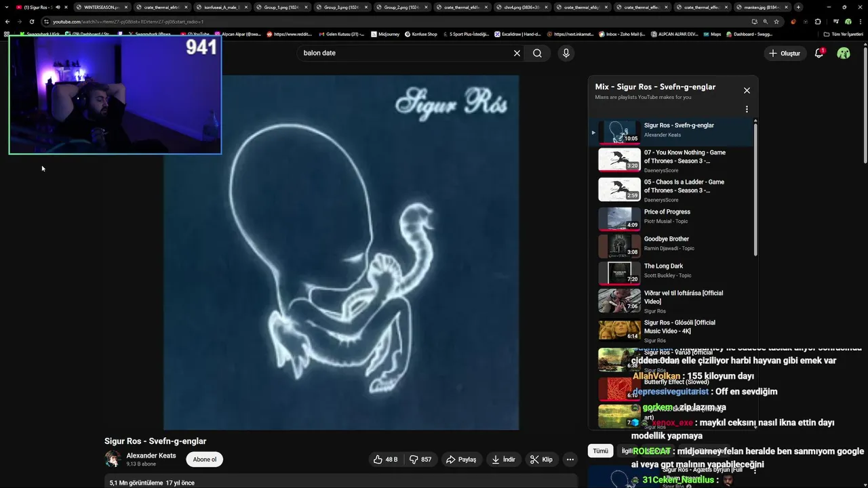Open the Alexander Keats channel name link
The image size is (868, 488).
tap(151, 455)
